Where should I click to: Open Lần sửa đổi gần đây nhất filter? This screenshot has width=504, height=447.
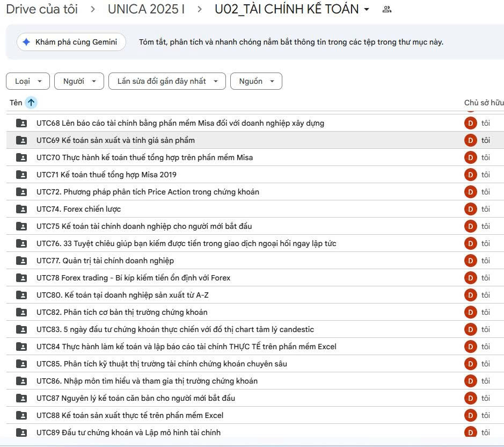click(167, 81)
